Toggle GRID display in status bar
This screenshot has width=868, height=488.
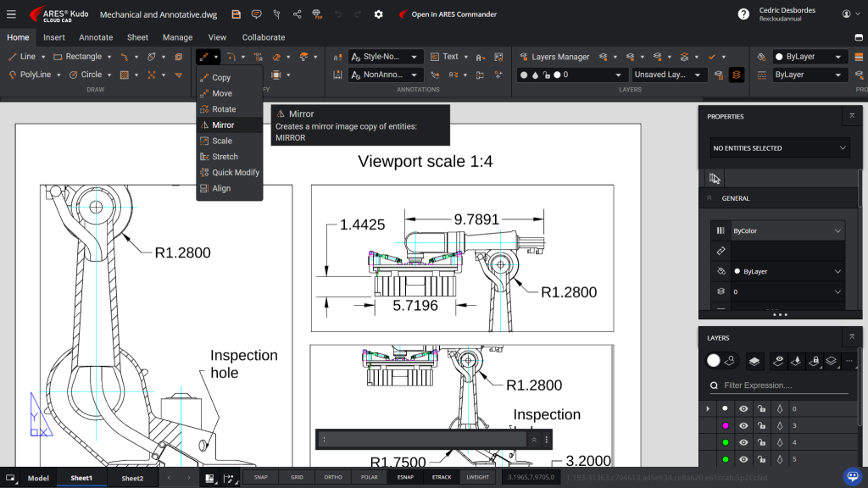point(297,477)
